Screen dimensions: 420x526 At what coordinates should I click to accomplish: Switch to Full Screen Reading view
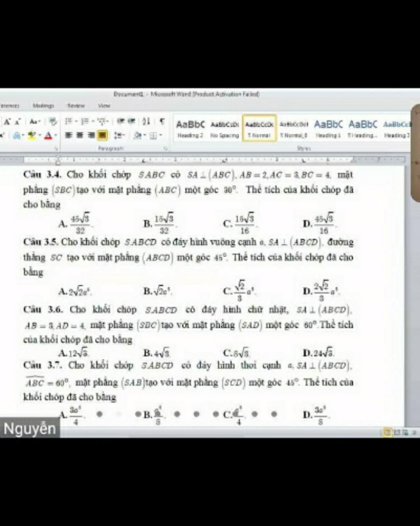click(397, 432)
